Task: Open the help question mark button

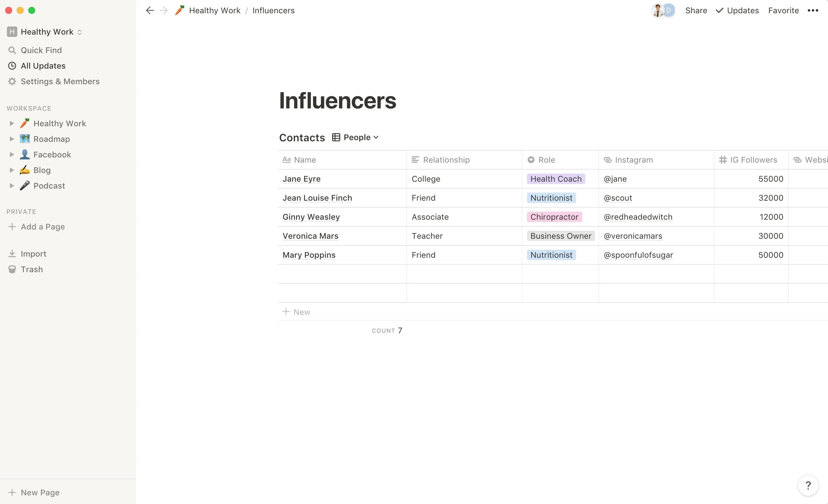Action: [808, 485]
